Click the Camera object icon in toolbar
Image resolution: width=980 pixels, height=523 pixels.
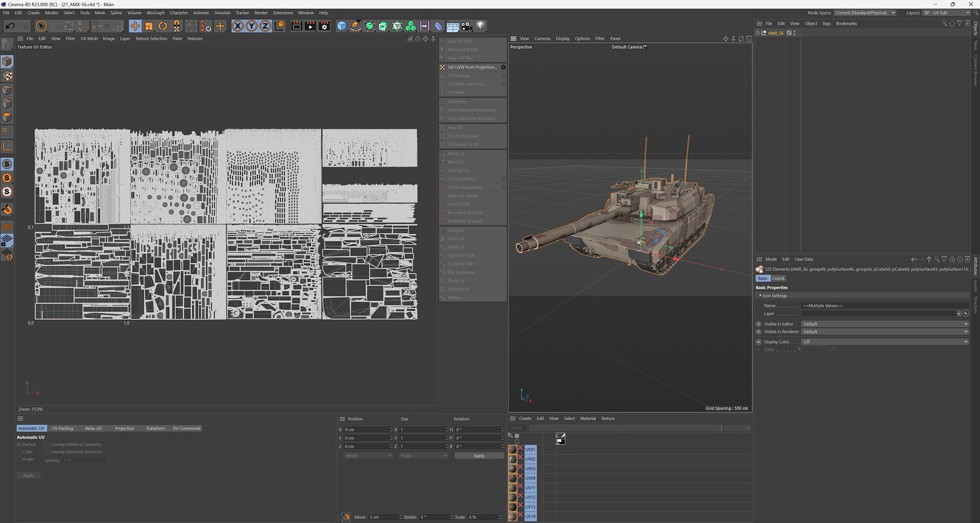pos(466,26)
